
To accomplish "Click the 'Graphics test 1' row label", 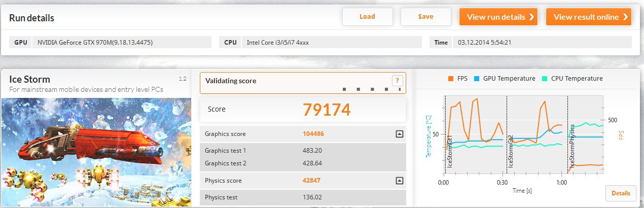I will click(x=226, y=151).
